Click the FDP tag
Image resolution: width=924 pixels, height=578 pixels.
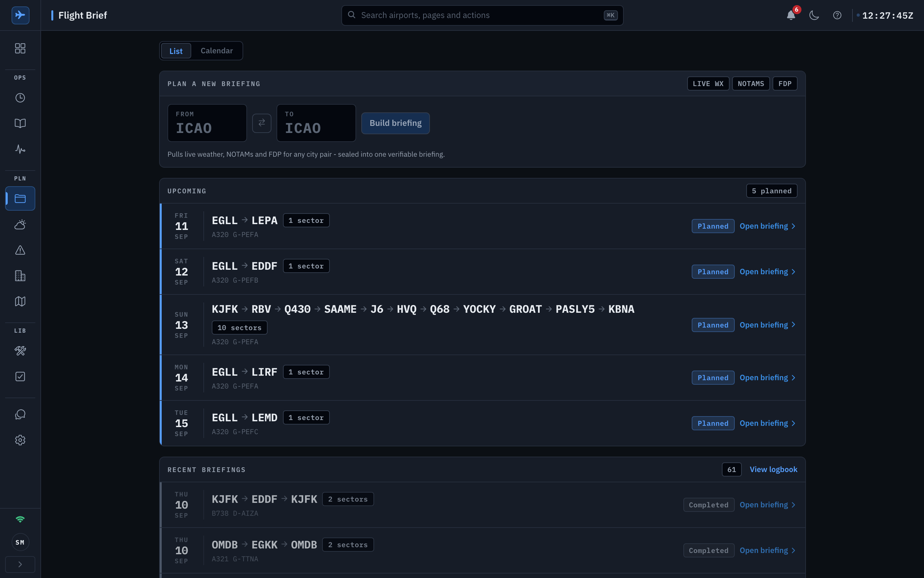785,84
